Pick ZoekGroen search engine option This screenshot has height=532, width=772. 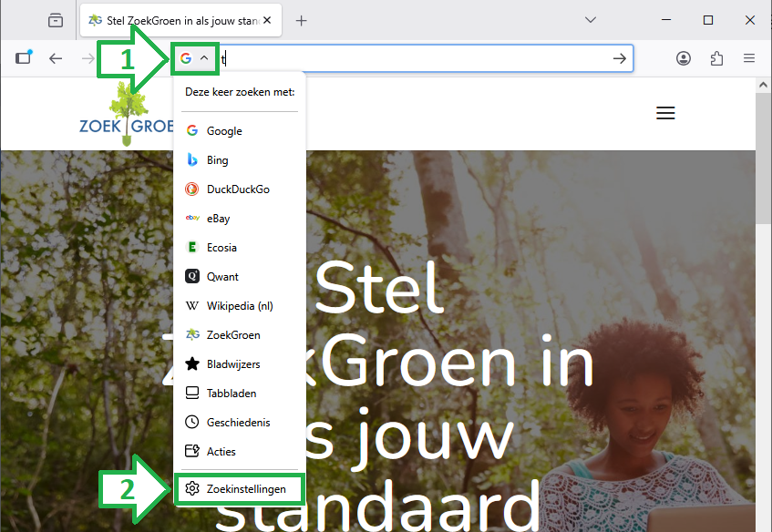click(x=232, y=335)
